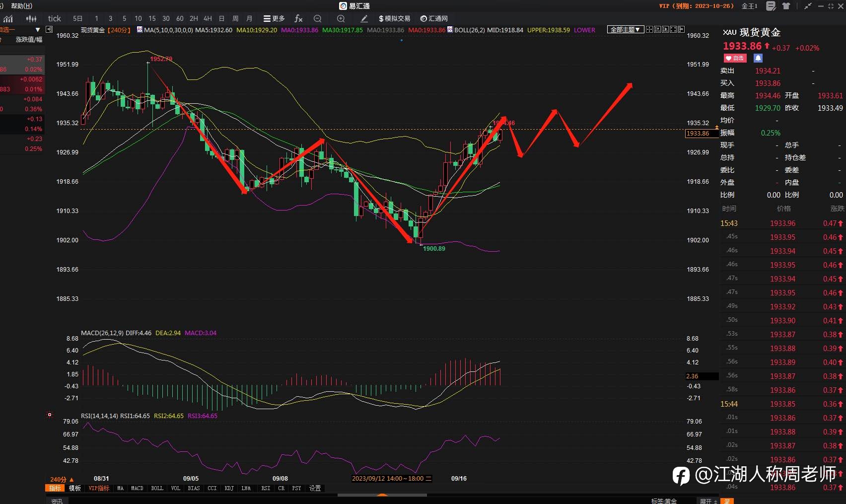Zoom out the chart with the minus magnifier
Image resolution: width=846 pixels, height=504 pixels.
318,18
